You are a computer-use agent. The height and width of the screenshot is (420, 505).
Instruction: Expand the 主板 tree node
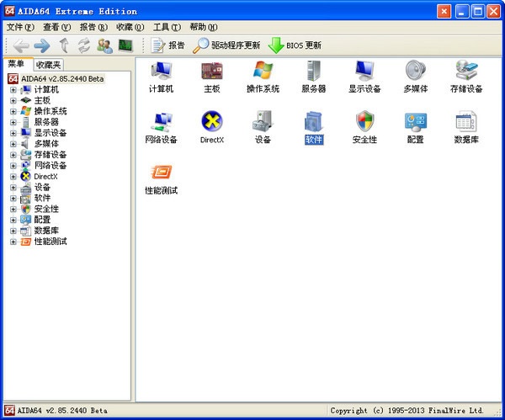pos(13,100)
